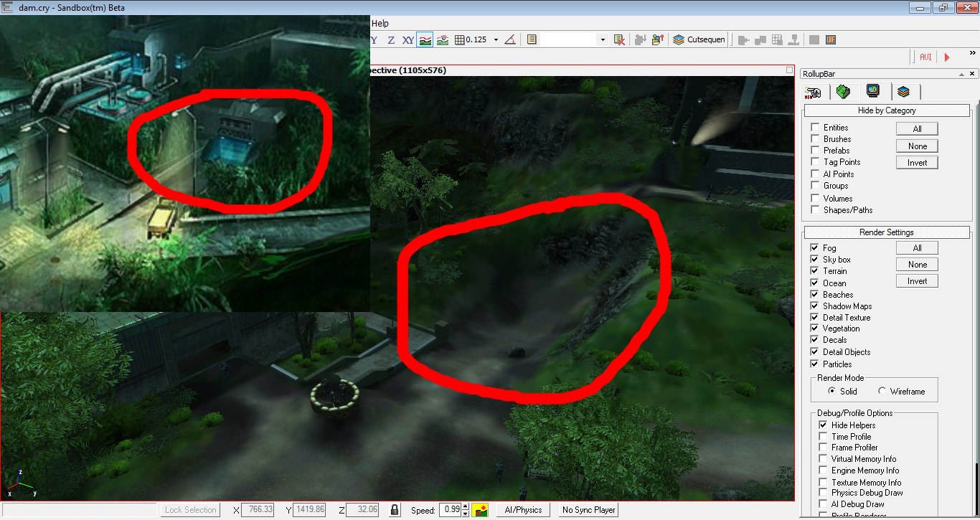
Task: Click the terrain collision icon beside Speed
Action: coord(481,510)
